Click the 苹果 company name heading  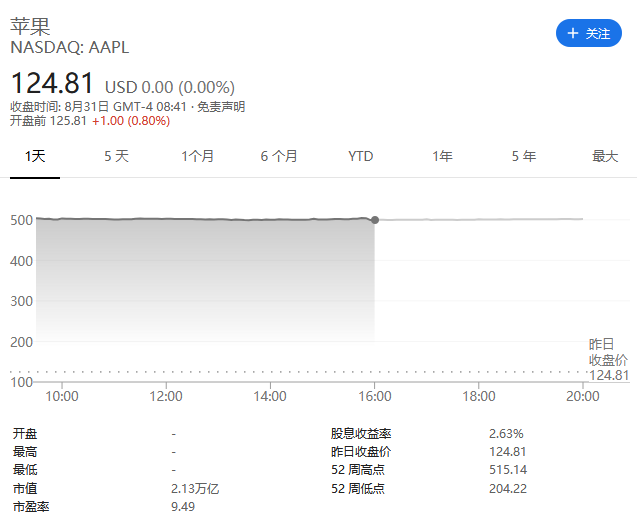coord(30,25)
